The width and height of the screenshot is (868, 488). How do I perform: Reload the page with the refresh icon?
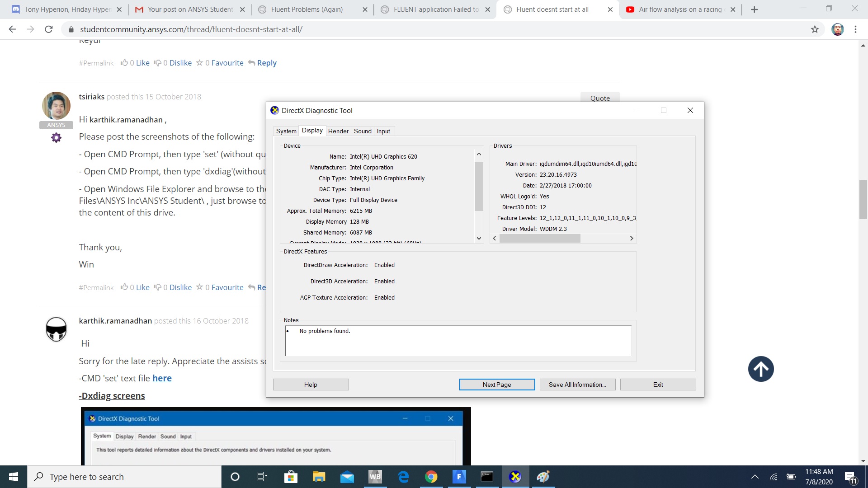point(49,29)
